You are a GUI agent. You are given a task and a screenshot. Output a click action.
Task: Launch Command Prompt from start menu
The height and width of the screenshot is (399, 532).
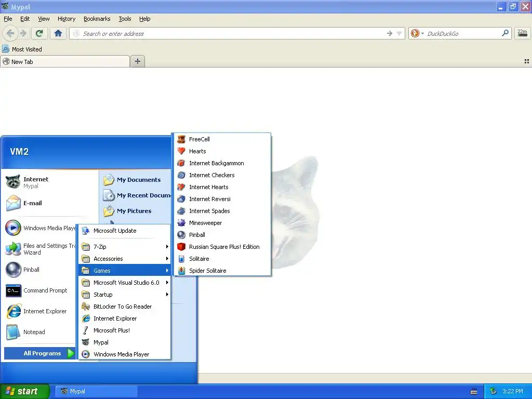(x=40, y=290)
